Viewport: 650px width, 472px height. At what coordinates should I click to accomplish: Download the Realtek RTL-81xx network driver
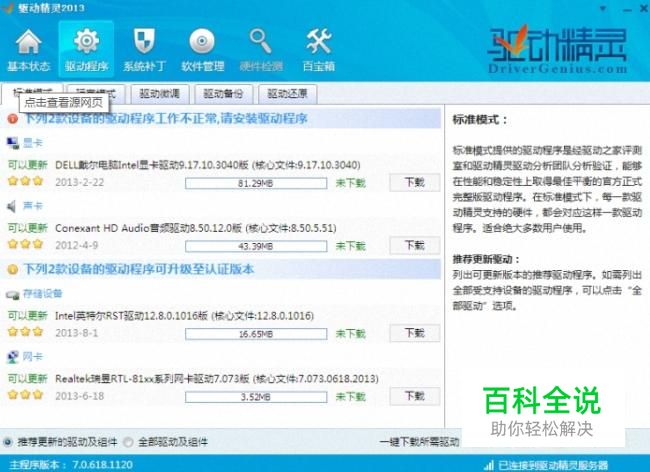click(x=415, y=396)
